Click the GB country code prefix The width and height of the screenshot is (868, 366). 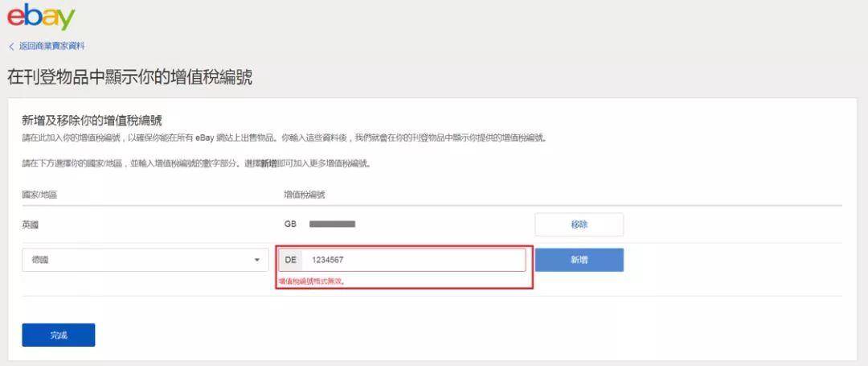point(290,224)
